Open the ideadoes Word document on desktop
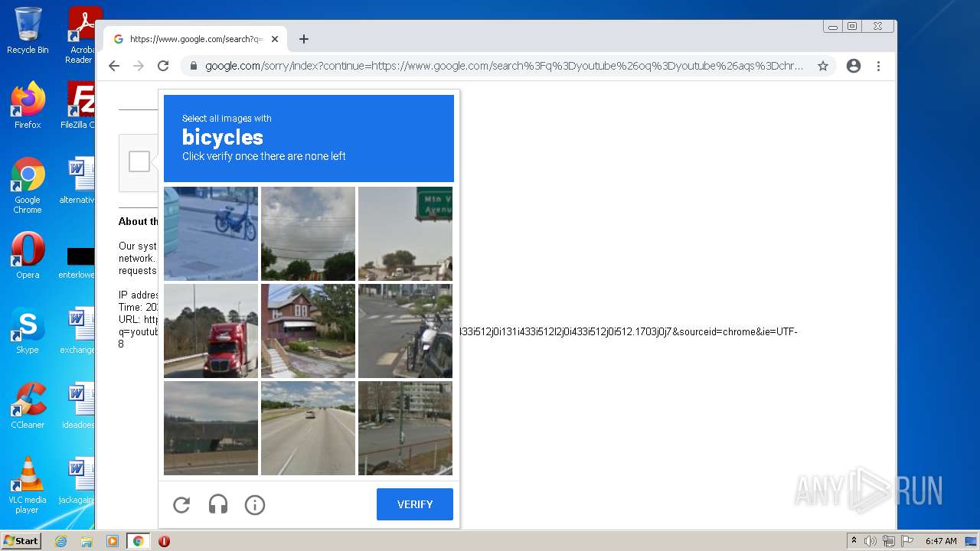Image resolution: width=980 pixels, height=551 pixels. 78,405
